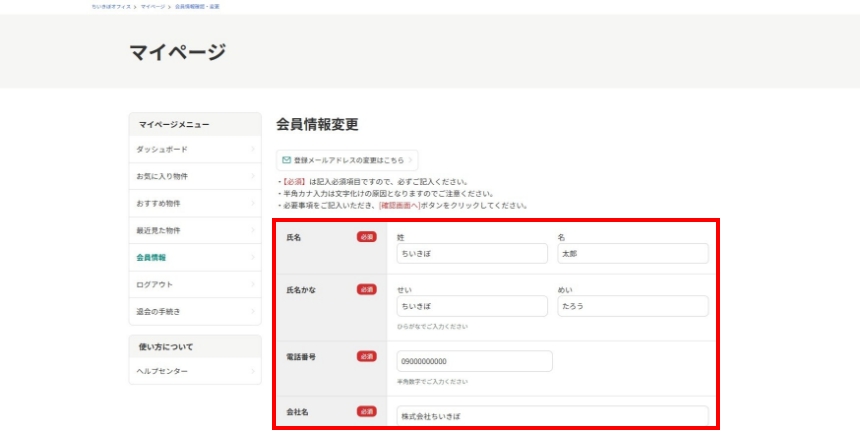The width and height of the screenshot is (860, 431).
Task: Click the chevron on the email change button
Action: tap(410, 159)
